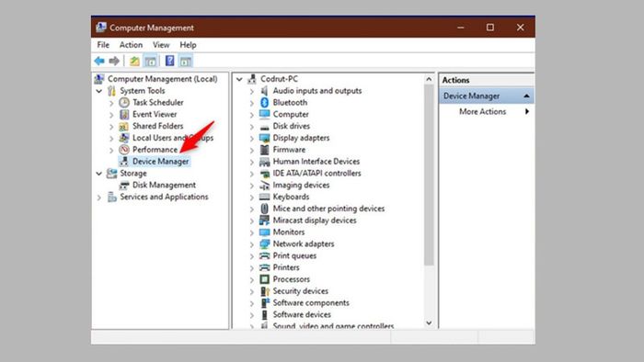
Task: Select Software devices category
Action: click(302, 315)
